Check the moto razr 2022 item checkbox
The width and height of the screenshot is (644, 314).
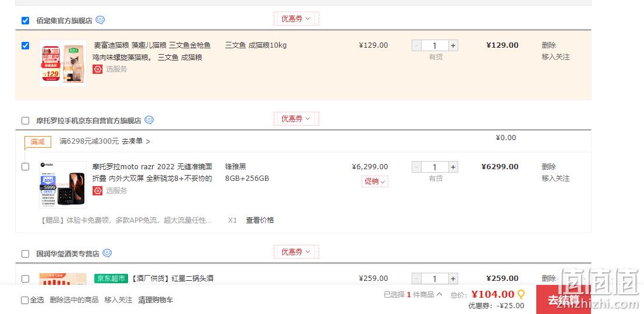(x=26, y=167)
